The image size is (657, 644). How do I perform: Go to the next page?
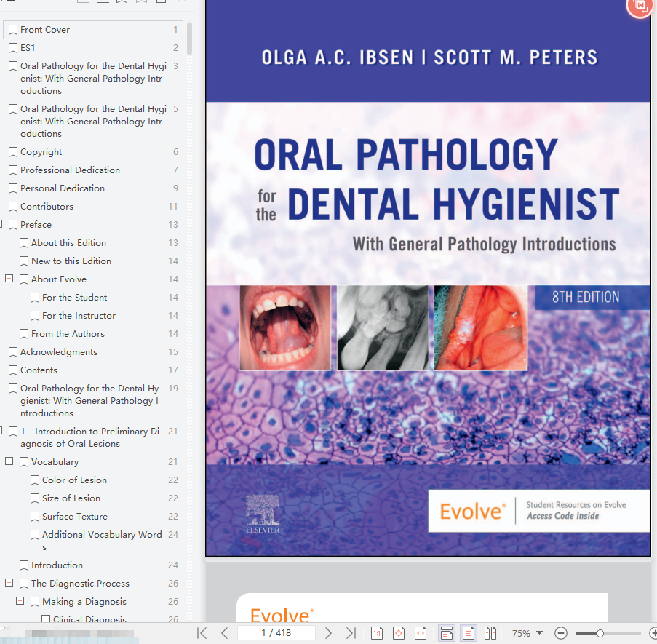point(329,632)
